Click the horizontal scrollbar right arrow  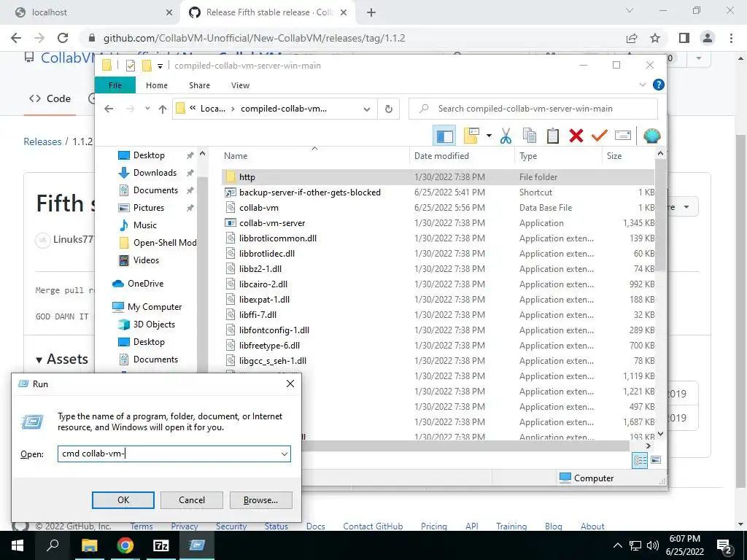click(x=648, y=446)
